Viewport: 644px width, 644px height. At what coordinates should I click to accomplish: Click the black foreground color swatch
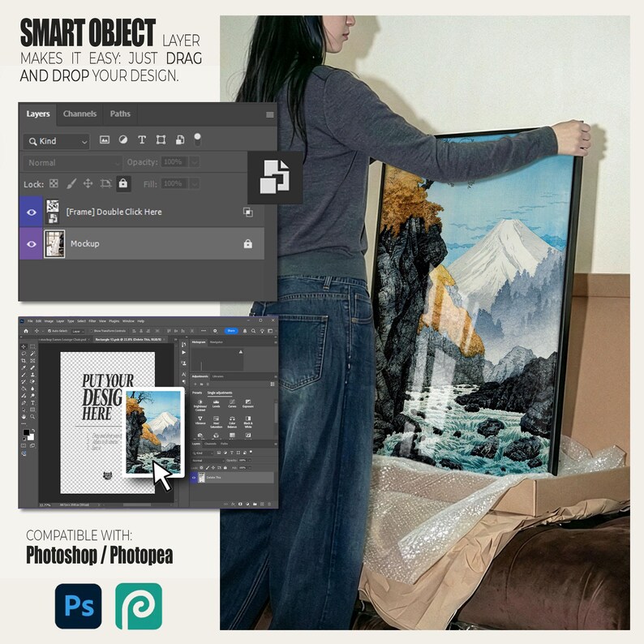click(x=26, y=432)
